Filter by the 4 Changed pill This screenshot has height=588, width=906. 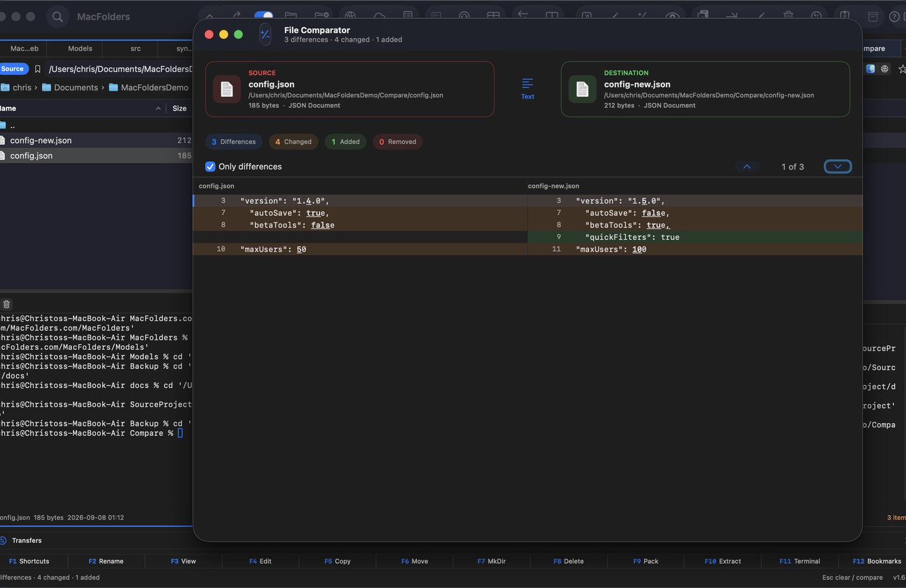pos(293,142)
